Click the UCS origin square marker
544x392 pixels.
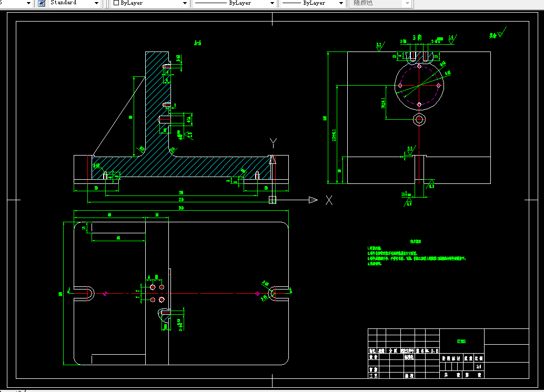(x=273, y=200)
